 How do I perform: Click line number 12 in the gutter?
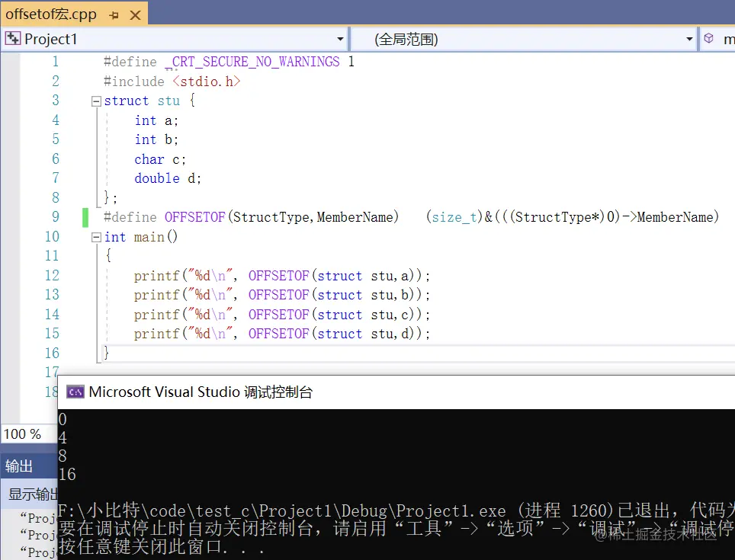52,275
